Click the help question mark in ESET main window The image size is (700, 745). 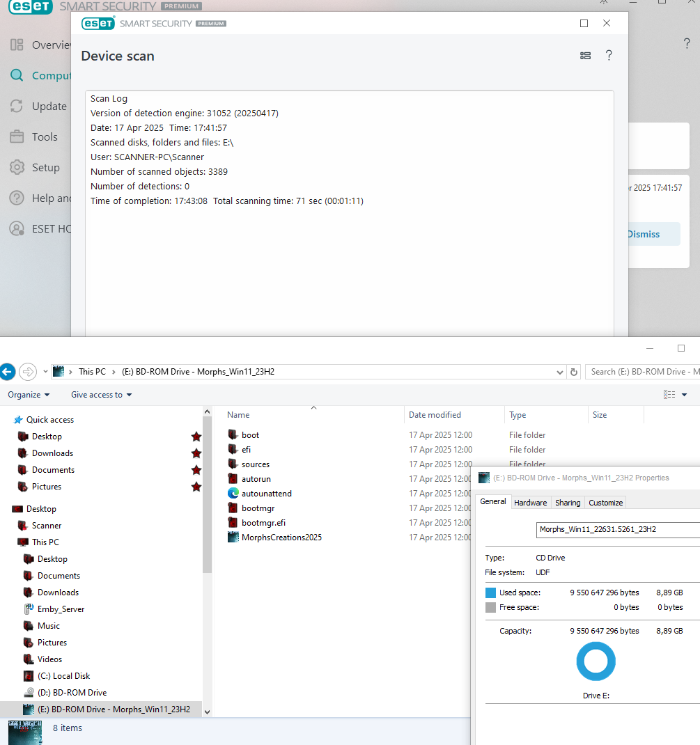tap(687, 44)
